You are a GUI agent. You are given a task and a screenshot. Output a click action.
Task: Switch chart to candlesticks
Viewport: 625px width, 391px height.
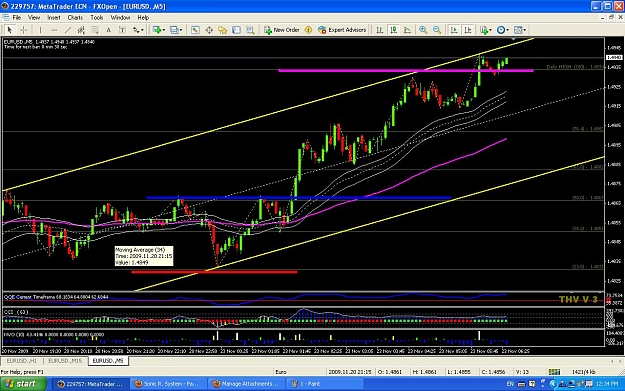tap(393, 30)
